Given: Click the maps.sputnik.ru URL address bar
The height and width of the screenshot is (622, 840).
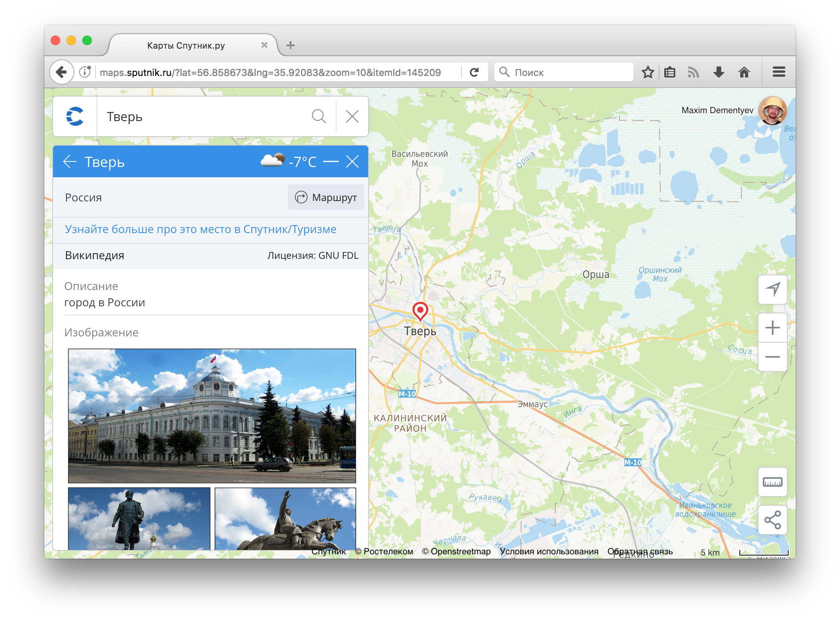Looking at the screenshot, I should tap(270, 72).
